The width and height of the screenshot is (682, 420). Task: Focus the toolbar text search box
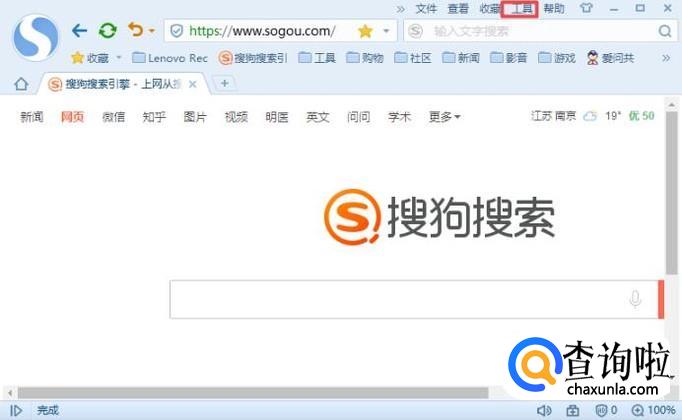(x=542, y=31)
